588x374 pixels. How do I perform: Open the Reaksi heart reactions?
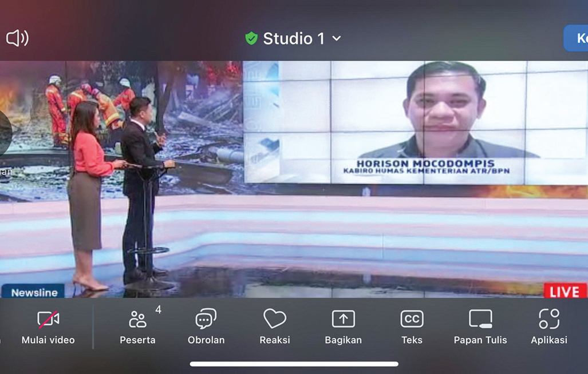pos(275,327)
